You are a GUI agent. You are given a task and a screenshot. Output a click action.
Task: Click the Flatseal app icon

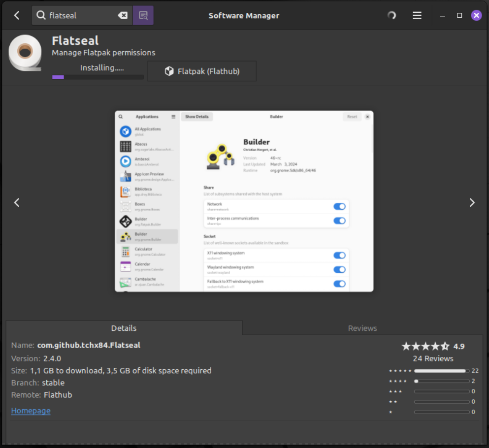pos(25,53)
